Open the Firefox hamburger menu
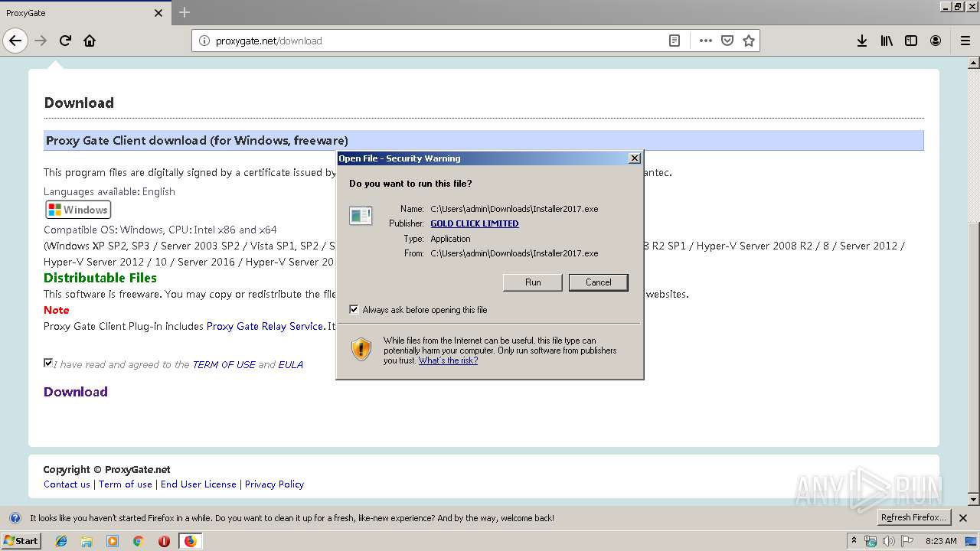Screen dimensions: 980x551 click(x=965, y=41)
